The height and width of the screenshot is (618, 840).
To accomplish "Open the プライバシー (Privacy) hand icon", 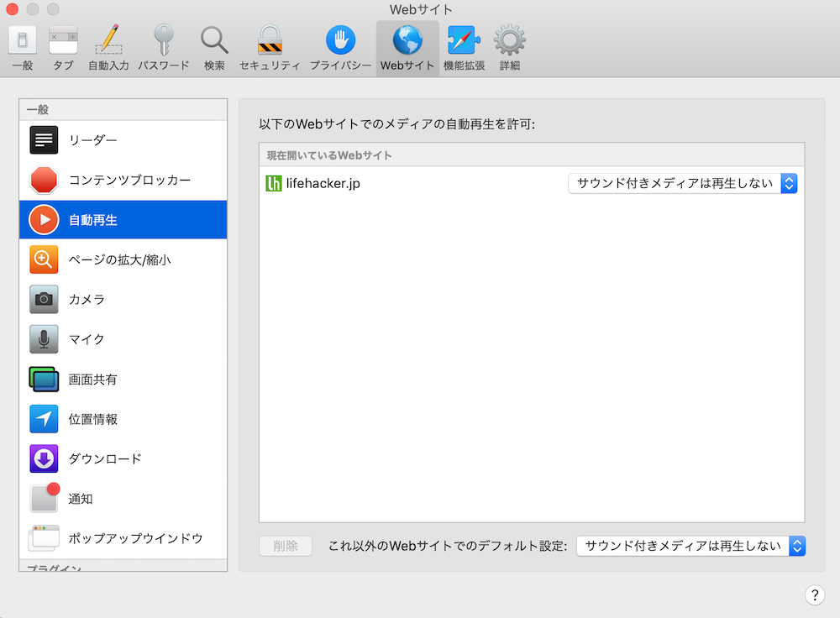I will tap(341, 40).
